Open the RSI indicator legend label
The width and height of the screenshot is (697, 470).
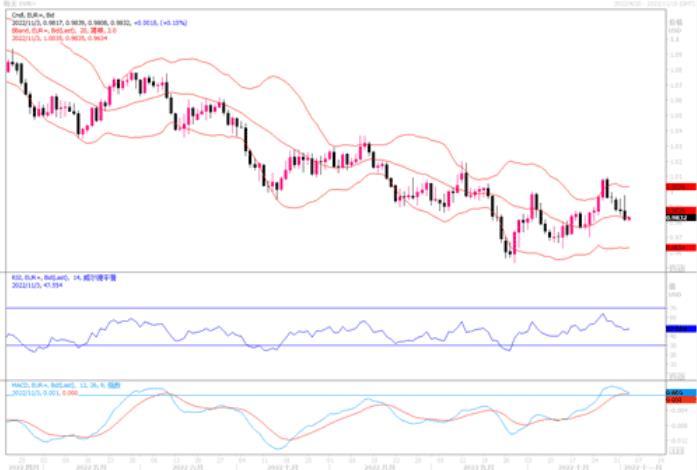(50, 277)
